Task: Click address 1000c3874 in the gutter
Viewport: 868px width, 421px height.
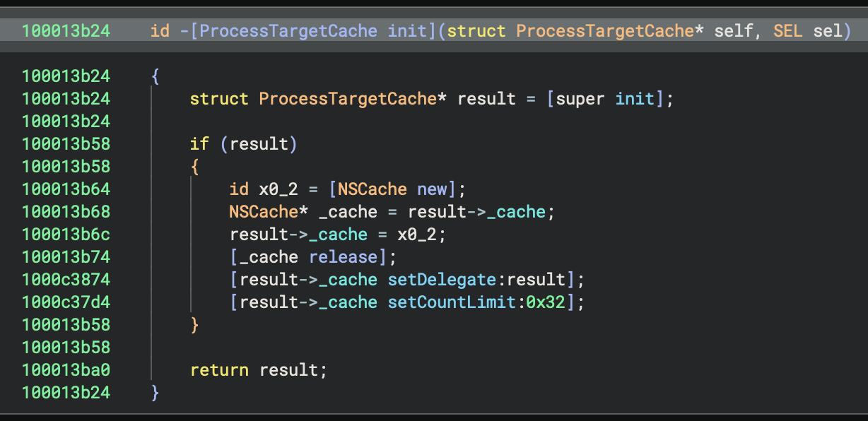Action: pos(66,280)
